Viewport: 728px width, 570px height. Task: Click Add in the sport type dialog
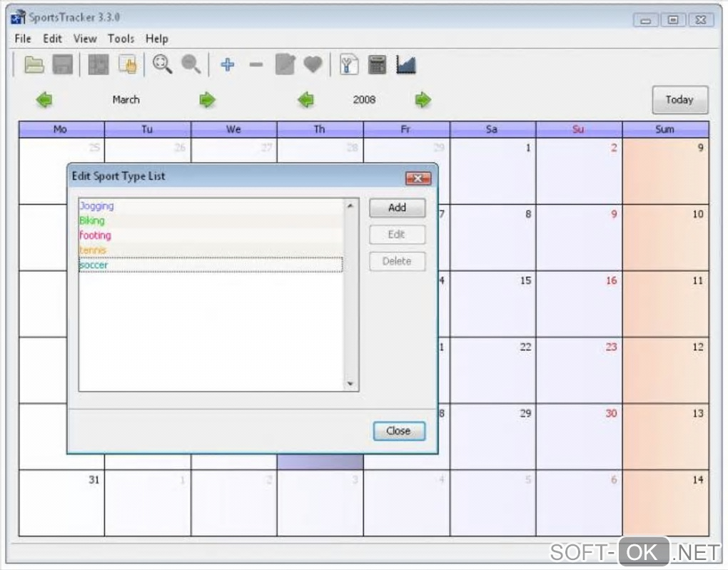click(397, 208)
